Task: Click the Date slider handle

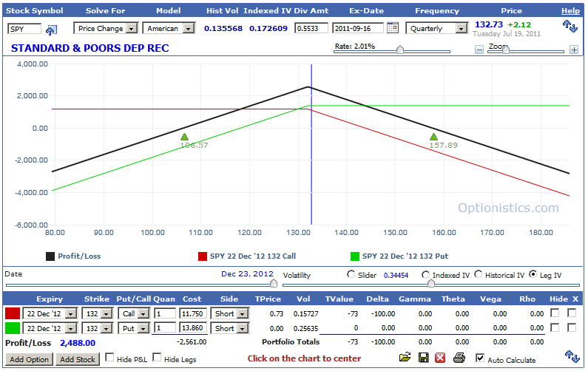Action: (x=274, y=283)
